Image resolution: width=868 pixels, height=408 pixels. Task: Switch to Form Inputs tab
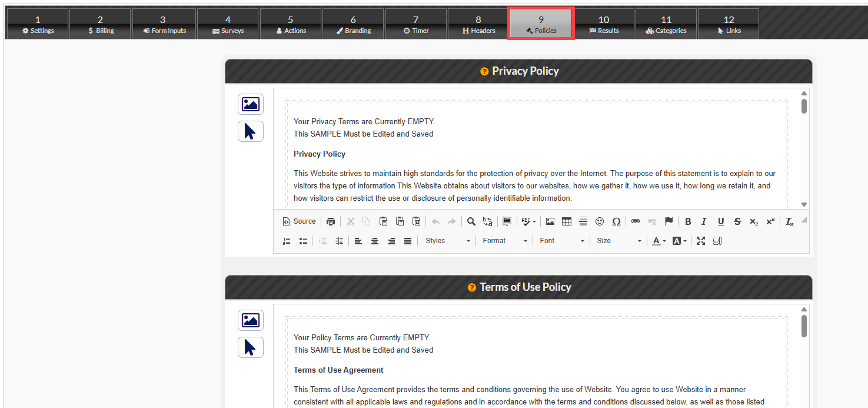tap(164, 24)
